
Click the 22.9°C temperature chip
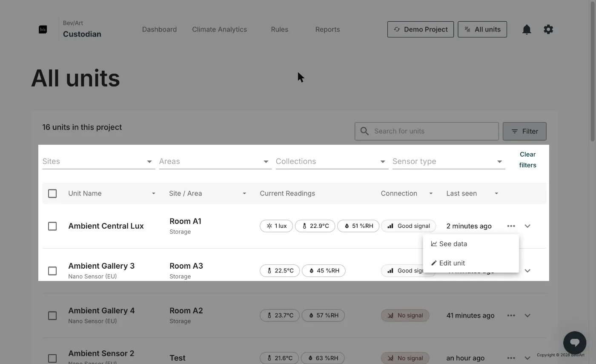coord(315,226)
